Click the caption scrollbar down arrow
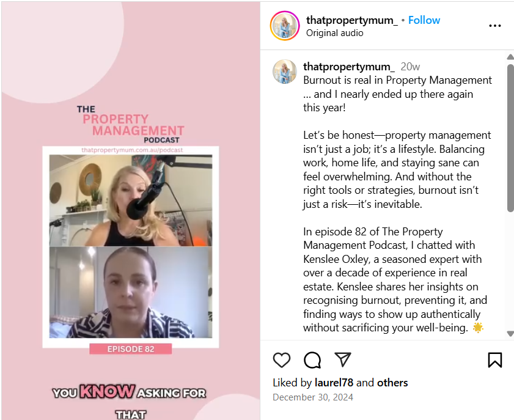Image resolution: width=514 pixels, height=420 pixels. [x=510, y=334]
